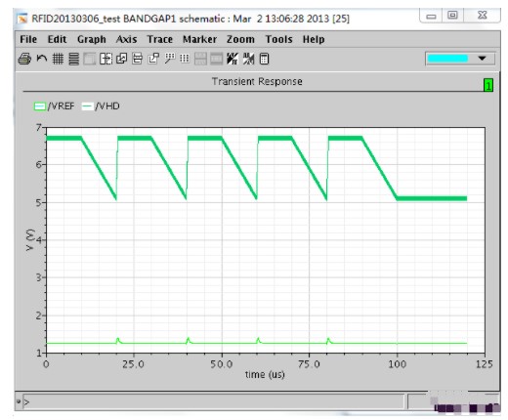Click the horizontal strips layout icon
This screenshot has height=420, width=508.
pos(74,59)
